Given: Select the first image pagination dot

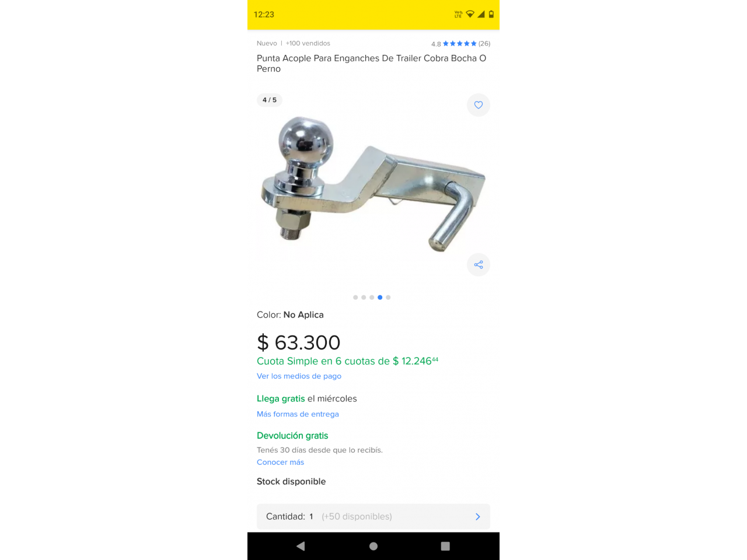Looking at the screenshot, I should 355,297.
